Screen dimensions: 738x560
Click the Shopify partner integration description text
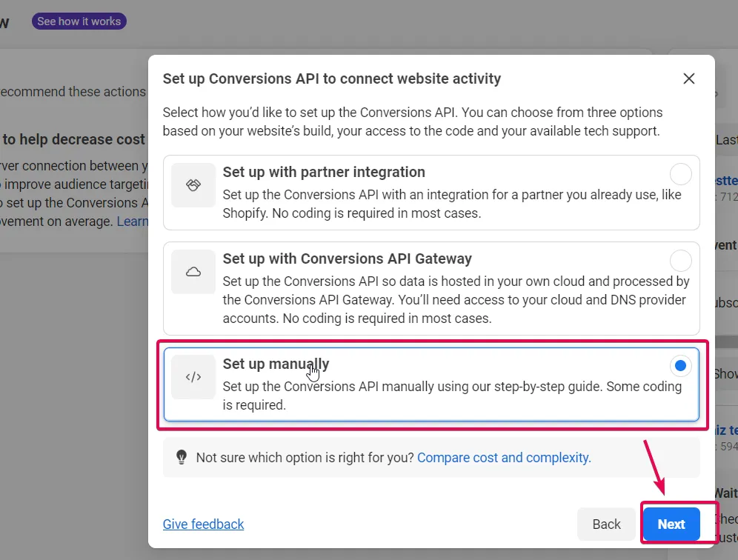pos(452,204)
